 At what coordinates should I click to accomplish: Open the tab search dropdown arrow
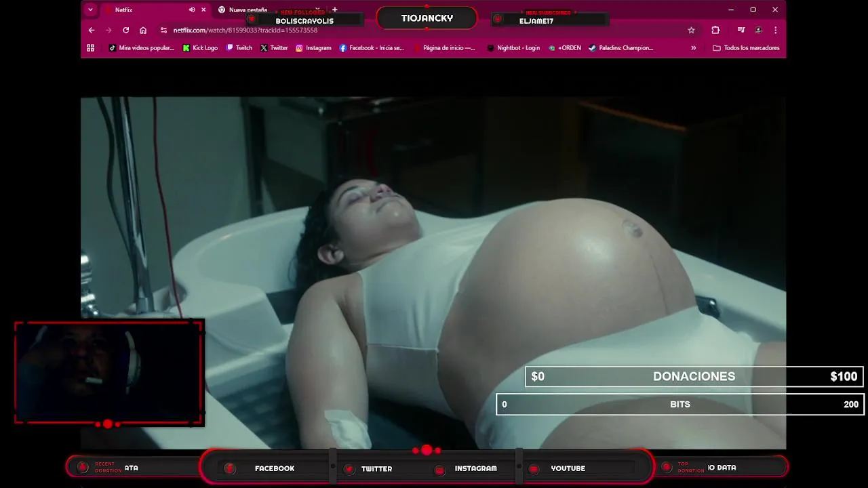point(90,9)
